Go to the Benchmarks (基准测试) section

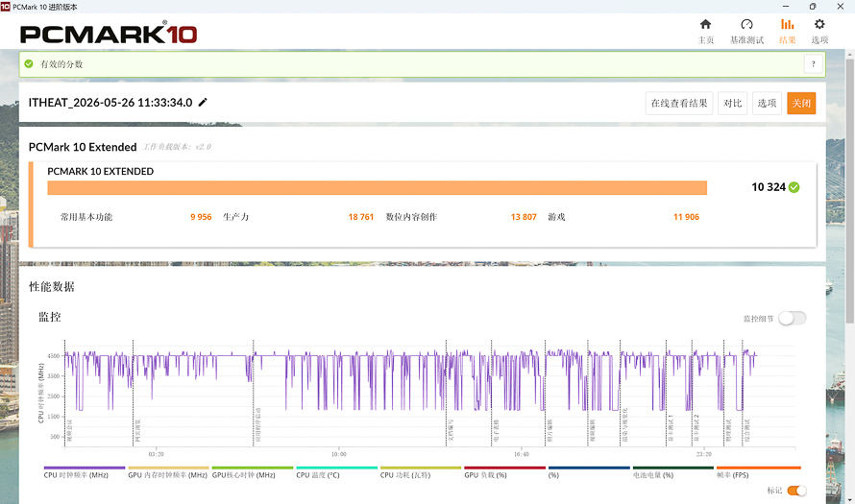(746, 31)
